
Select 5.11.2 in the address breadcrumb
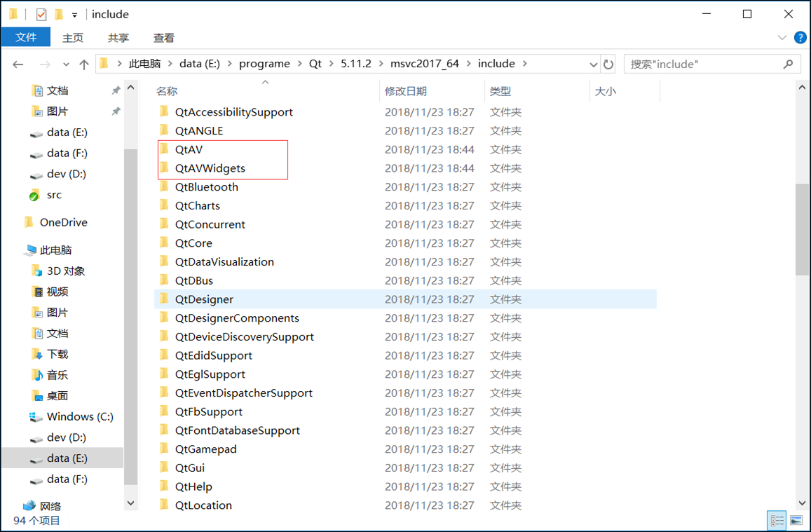[356, 64]
